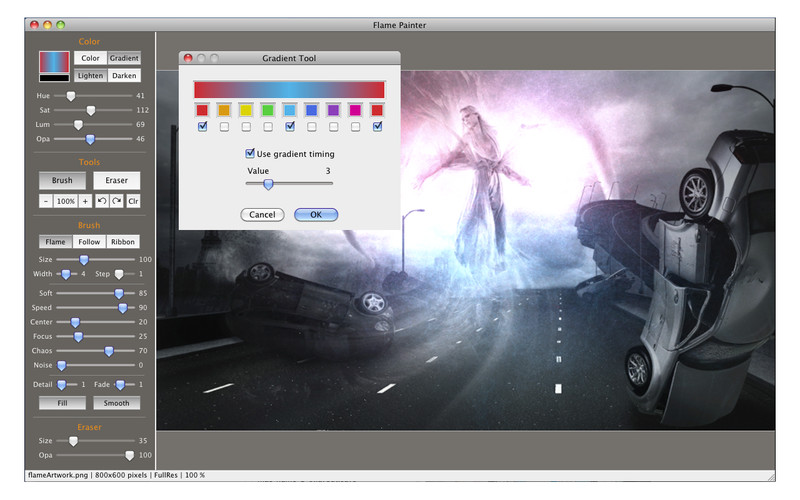The width and height of the screenshot is (800, 500).
Task: Cancel the Gradient Tool dialog
Action: pos(262,215)
